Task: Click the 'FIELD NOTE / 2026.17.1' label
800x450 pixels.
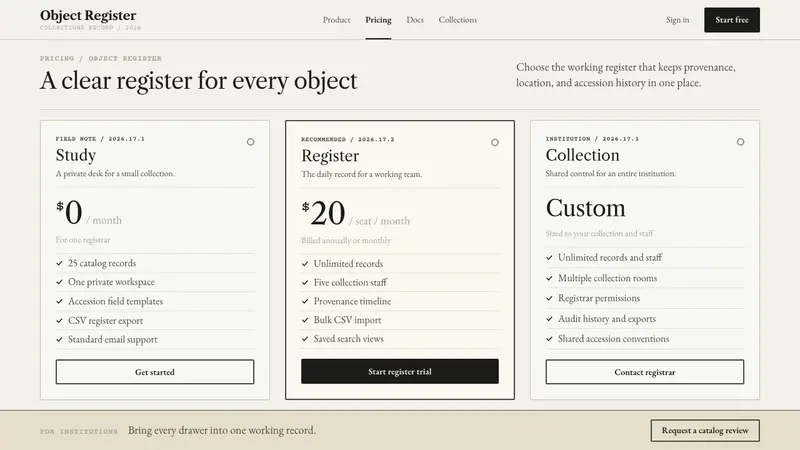Action: point(100,139)
